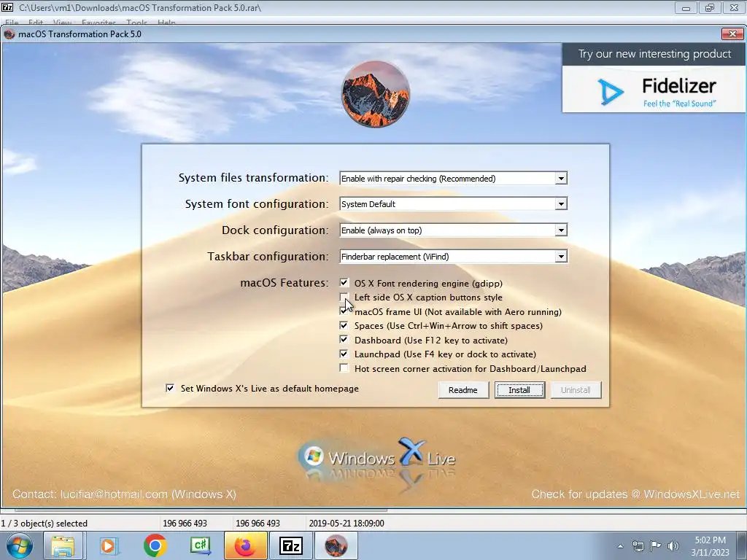
Task: Click the volume speaker tray icon
Action: 673,546
